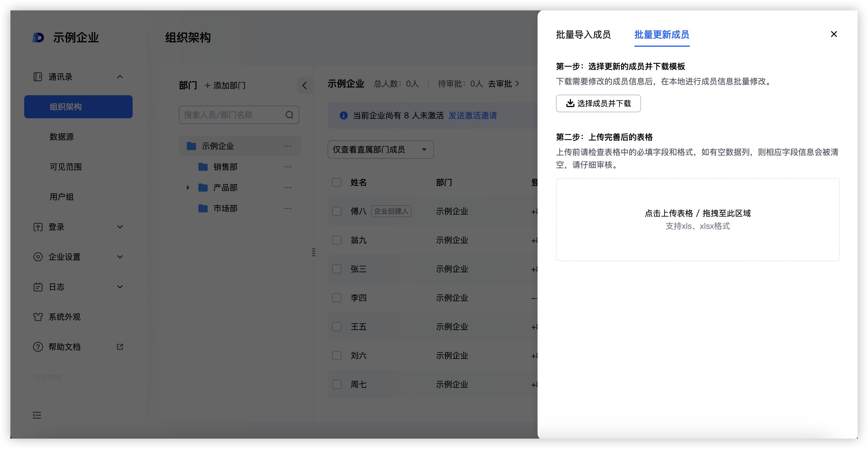The width and height of the screenshot is (868, 449).
Task: Click 选择成员并下载 button
Action: pos(598,104)
